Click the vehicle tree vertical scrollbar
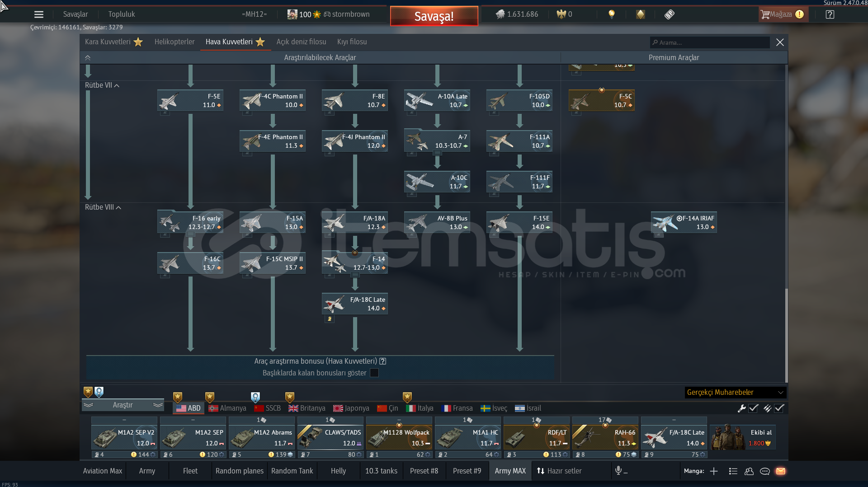 point(786,335)
